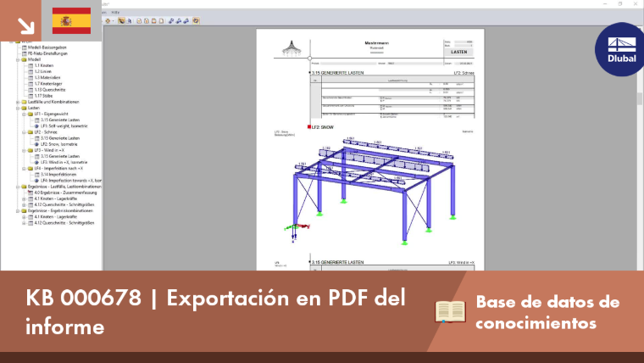Click the LASTEN header box on page
This screenshot has height=363, width=644.
458,53
